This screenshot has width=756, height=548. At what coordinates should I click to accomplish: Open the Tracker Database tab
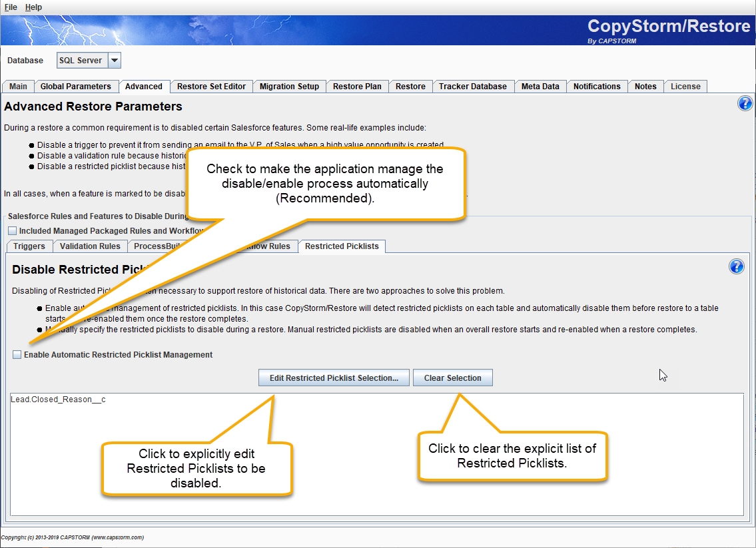(472, 87)
